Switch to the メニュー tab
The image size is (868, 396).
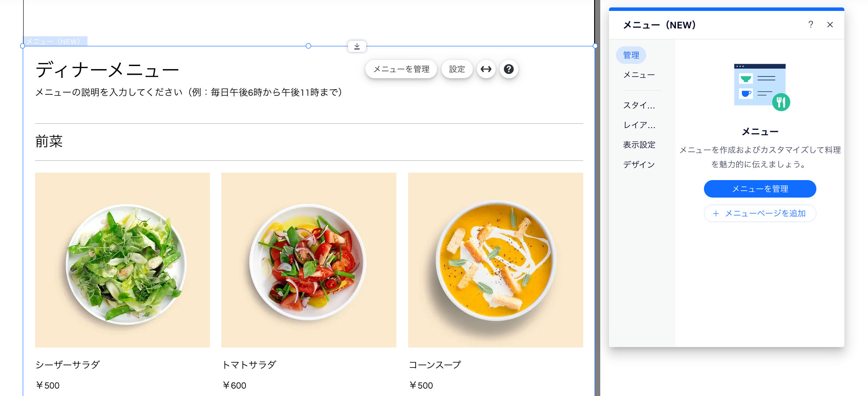pos(639,75)
